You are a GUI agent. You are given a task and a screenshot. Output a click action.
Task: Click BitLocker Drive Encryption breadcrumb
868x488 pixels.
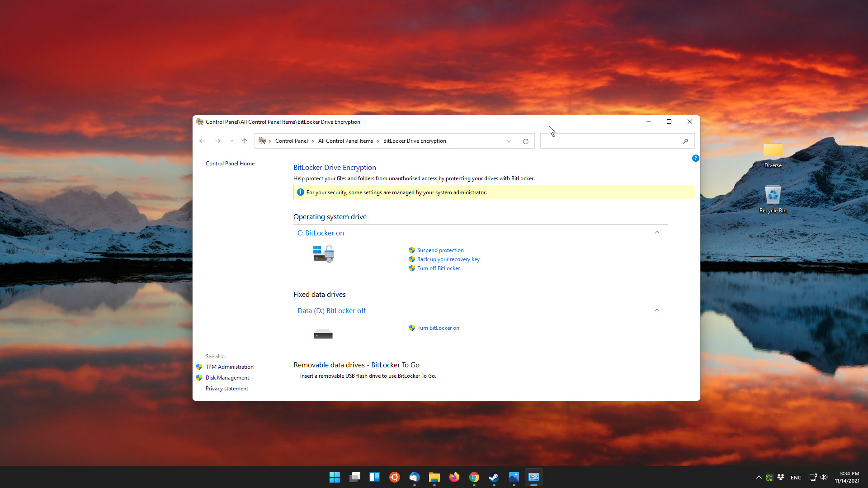coord(415,141)
